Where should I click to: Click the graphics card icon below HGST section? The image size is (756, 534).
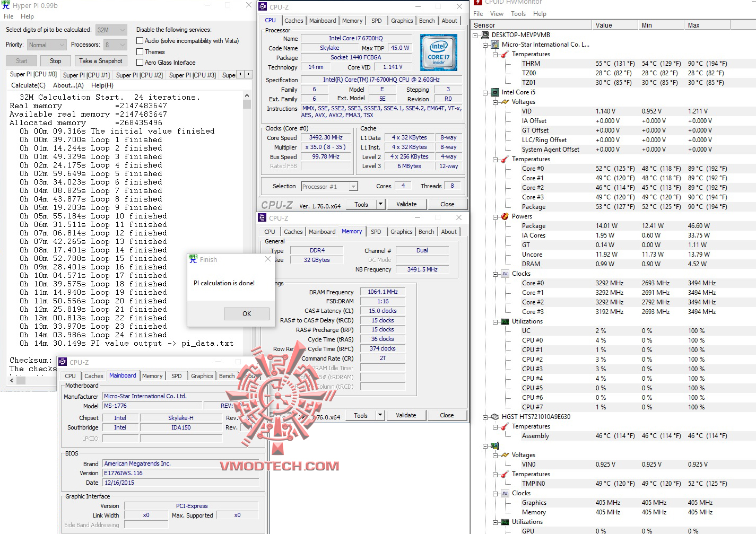[x=495, y=445]
